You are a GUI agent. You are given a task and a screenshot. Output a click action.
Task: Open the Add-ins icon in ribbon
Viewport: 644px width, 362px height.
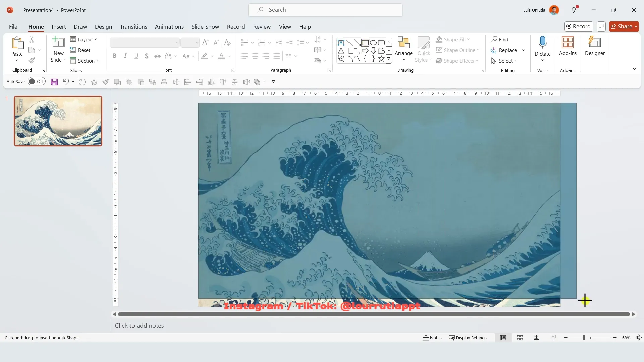[568, 43]
